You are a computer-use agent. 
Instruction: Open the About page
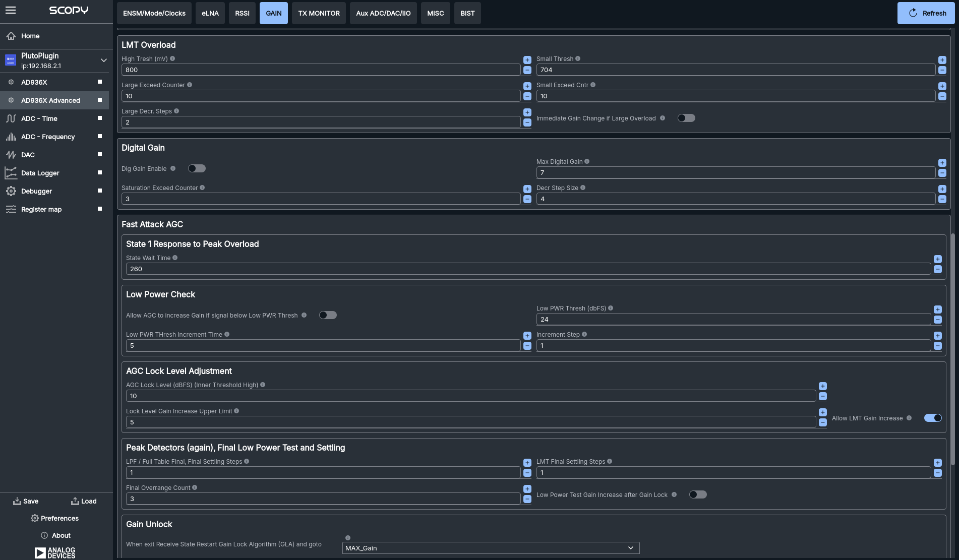tap(55, 535)
